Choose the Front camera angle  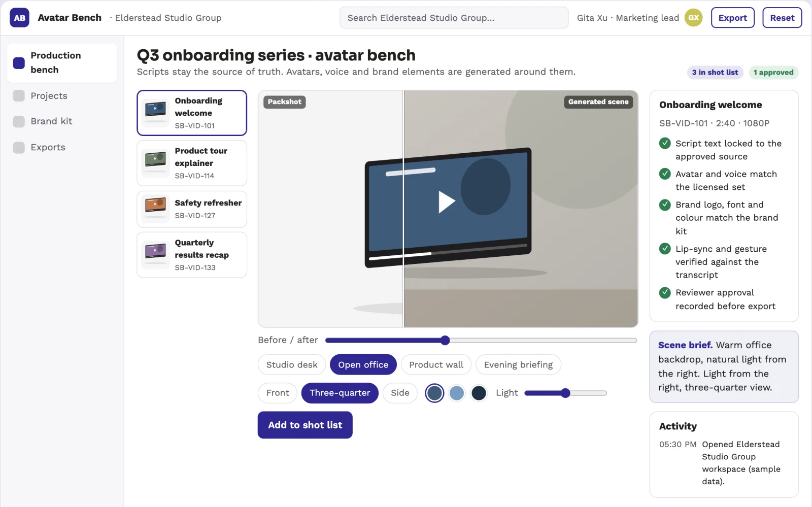coord(278,393)
